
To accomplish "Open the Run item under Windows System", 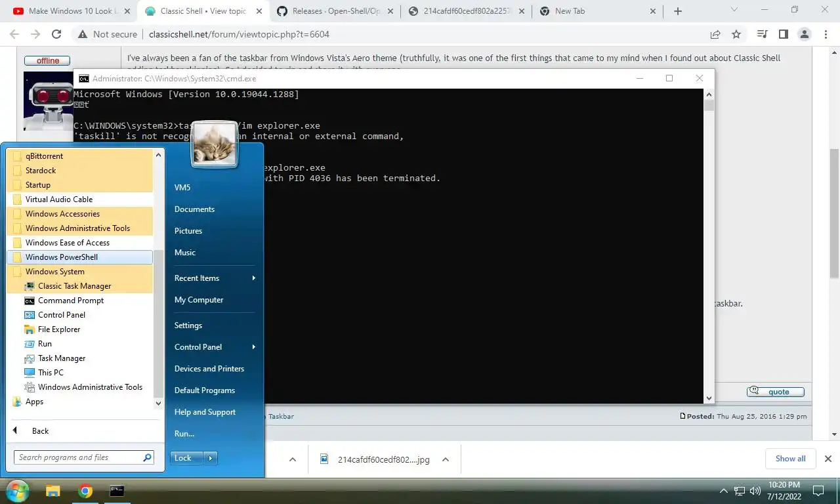I will click(x=45, y=344).
